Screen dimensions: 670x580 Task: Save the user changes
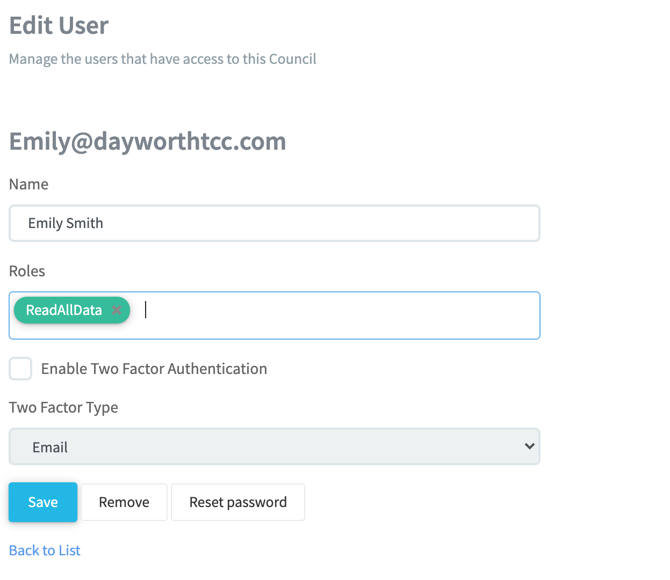click(43, 502)
